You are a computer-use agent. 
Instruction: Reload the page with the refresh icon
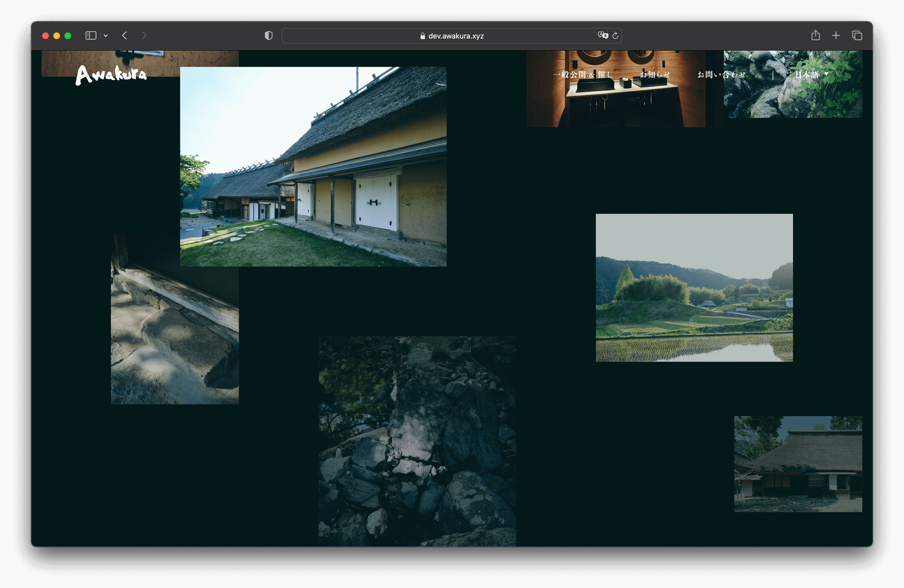click(615, 36)
